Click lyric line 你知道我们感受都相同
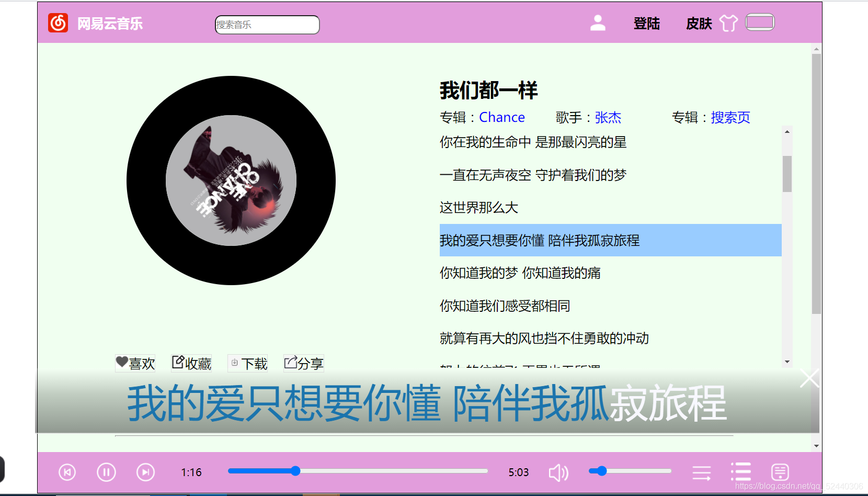 (x=505, y=306)
